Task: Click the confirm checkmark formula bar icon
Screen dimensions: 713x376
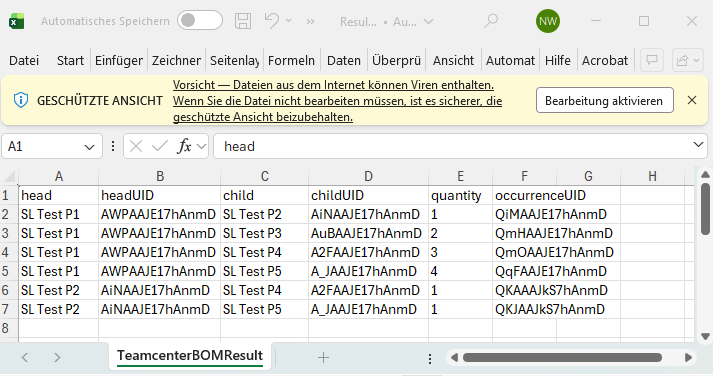Action: [x=160, y=146]
